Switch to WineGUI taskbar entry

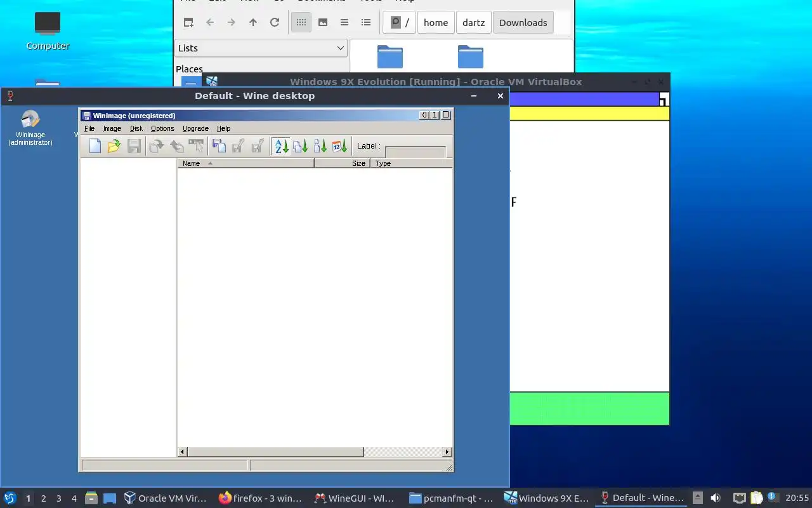pyautogui.click(x=355, y=498)
